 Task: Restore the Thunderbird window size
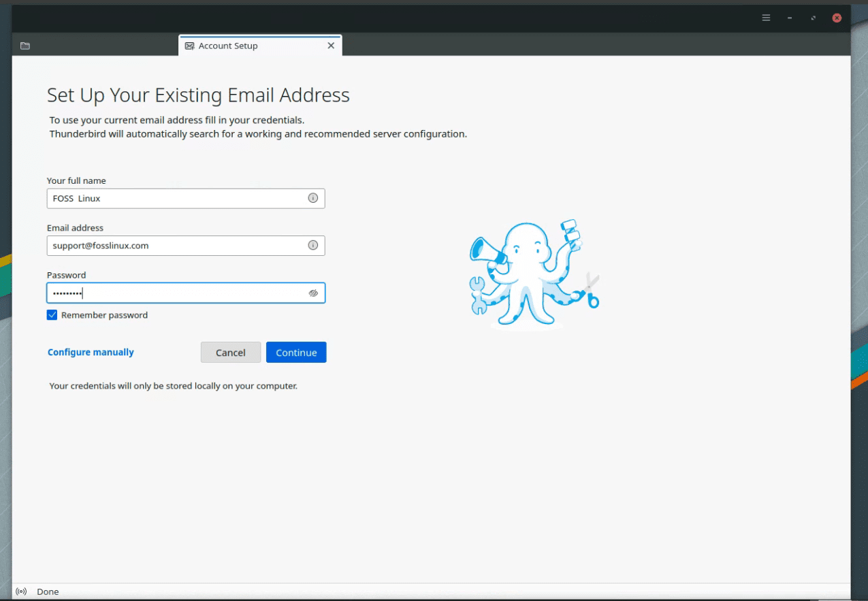click(814, 18)
